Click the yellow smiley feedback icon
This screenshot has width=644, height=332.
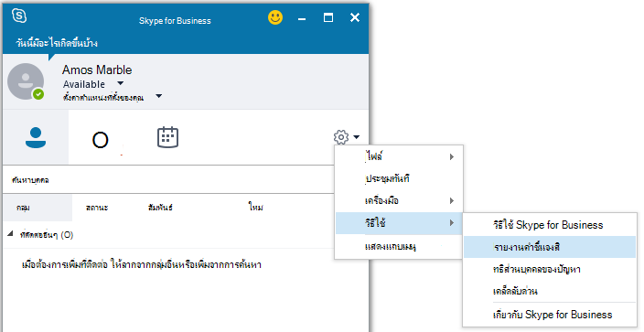coord(275,17)
